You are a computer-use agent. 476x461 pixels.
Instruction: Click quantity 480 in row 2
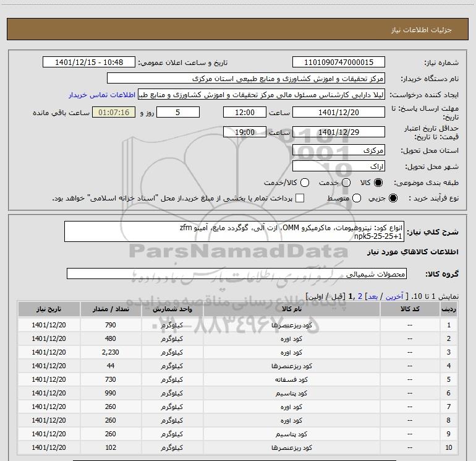(x=111, y=338)
